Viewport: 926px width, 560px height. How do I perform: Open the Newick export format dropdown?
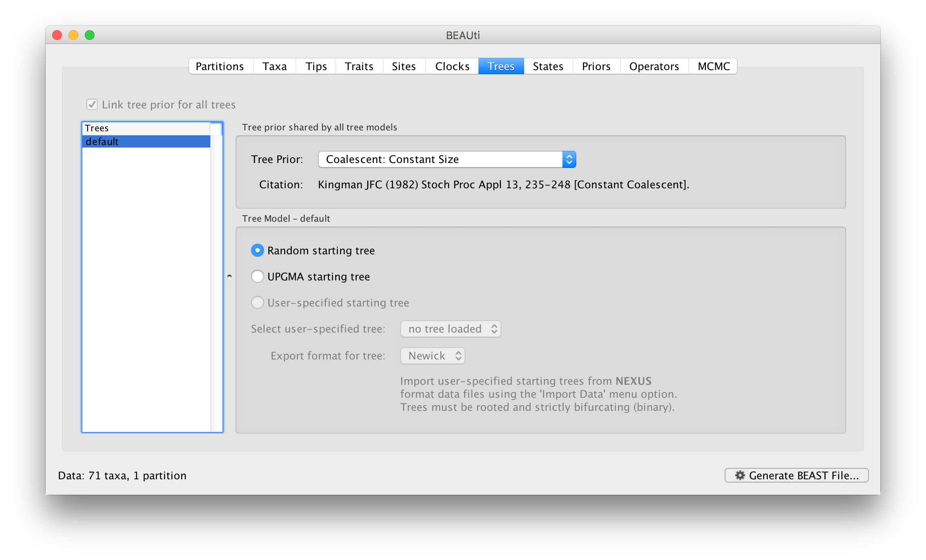coord(433,356)
